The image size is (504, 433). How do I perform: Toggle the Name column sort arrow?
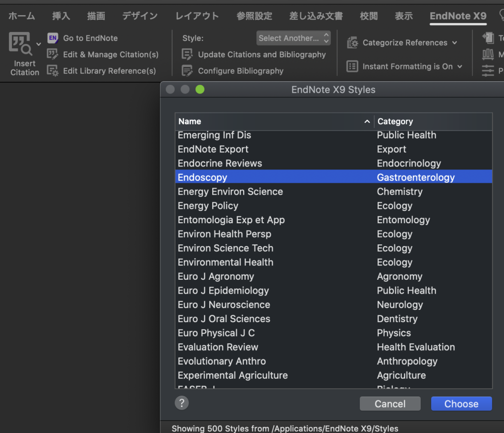pyautogui.click(x=367, y=121)
